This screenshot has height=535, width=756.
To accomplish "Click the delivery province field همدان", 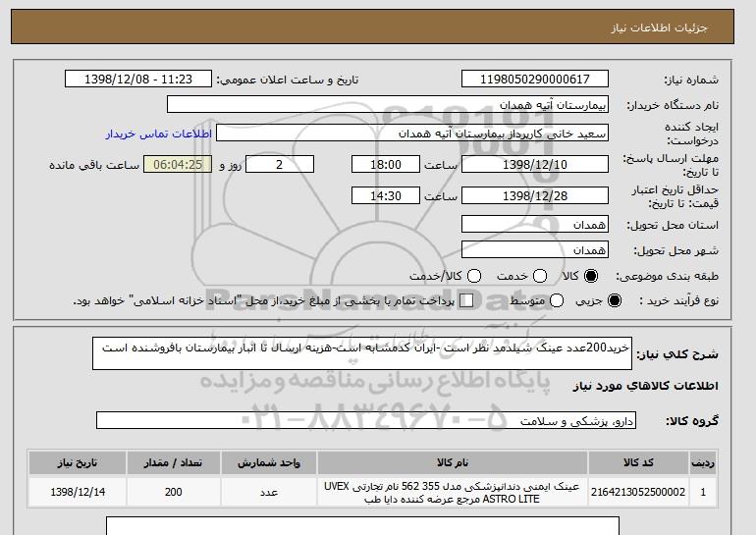I will pos(535,225).
